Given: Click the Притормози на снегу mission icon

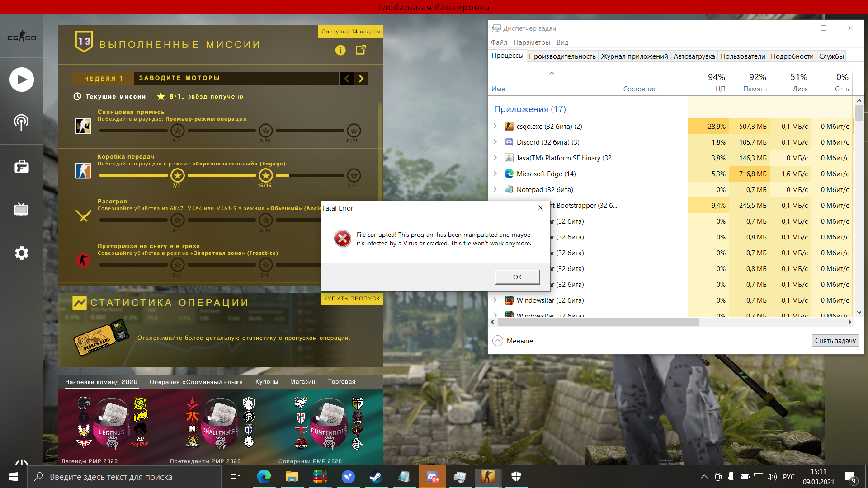Looking at the screenshot, I should pos(83,260).
